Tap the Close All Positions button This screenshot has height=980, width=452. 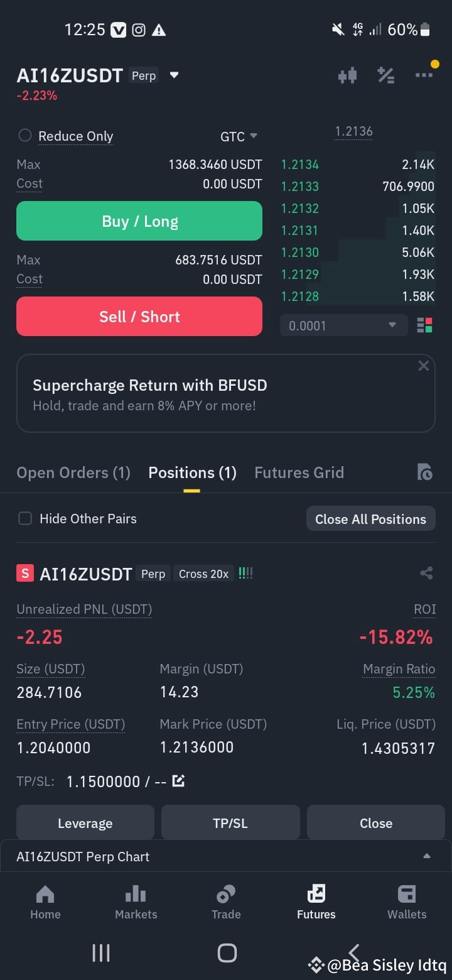tap(370, 519)
